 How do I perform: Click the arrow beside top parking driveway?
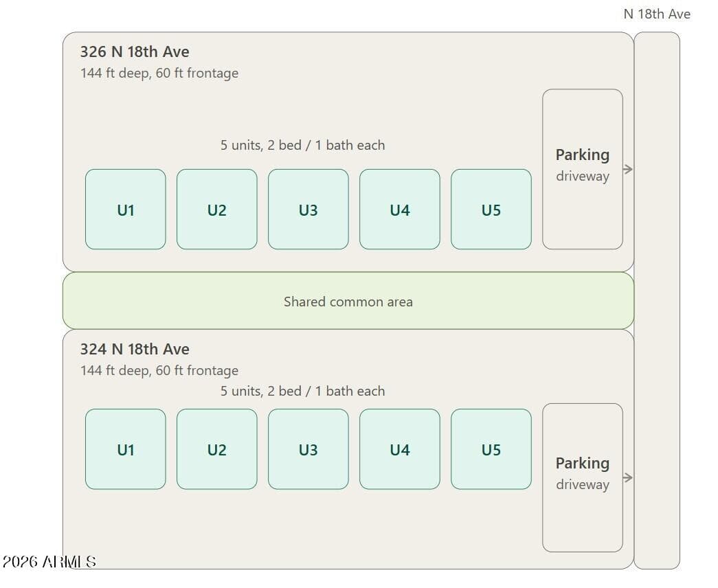(x=628, y=169)
